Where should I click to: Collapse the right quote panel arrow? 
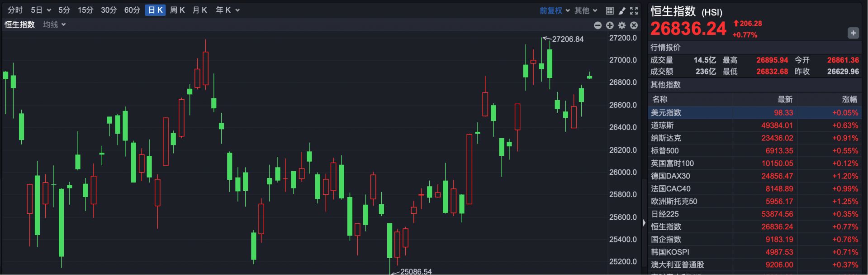(644, 222)
